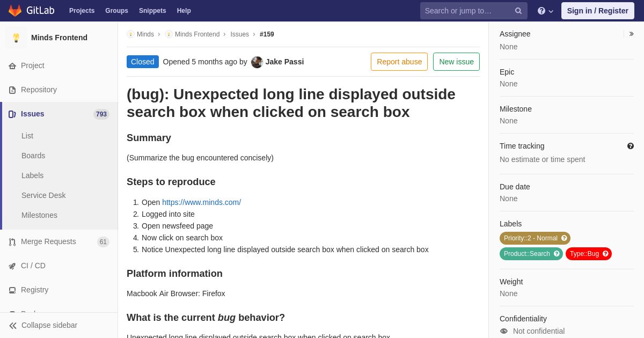Click Report abuse button

point(399,62)
